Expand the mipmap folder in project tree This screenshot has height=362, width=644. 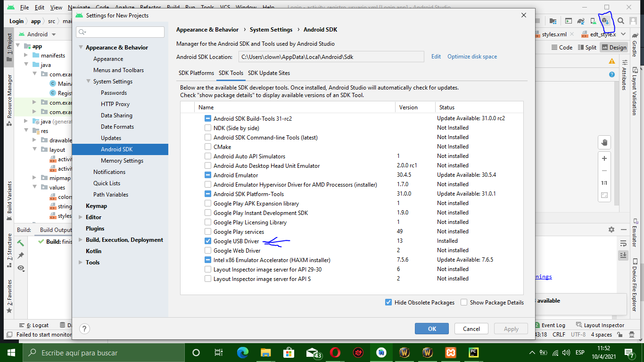pyautogui.click(x=34, y=178)
